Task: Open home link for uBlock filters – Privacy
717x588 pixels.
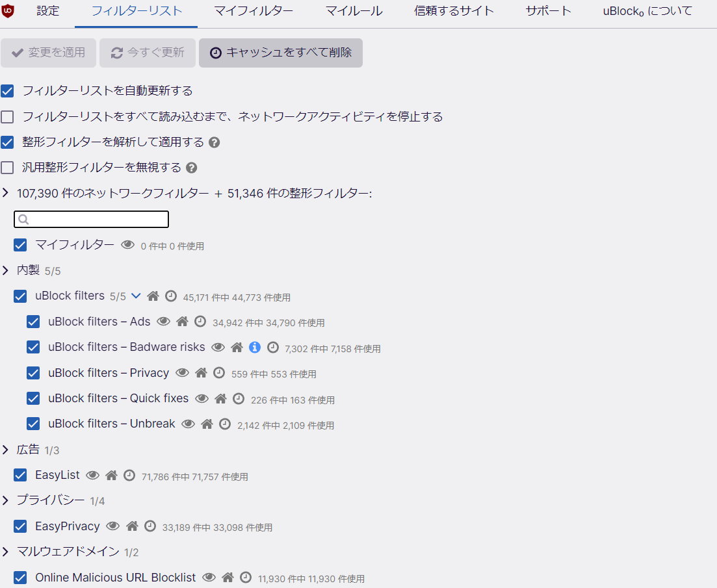Action: tap(202, 373)
